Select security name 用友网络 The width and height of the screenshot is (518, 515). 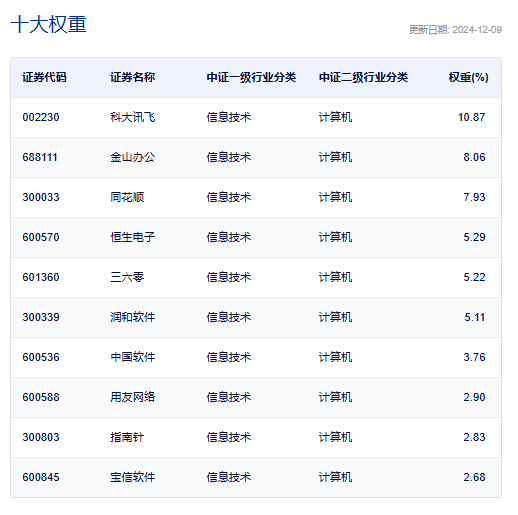tap(133, 397)
